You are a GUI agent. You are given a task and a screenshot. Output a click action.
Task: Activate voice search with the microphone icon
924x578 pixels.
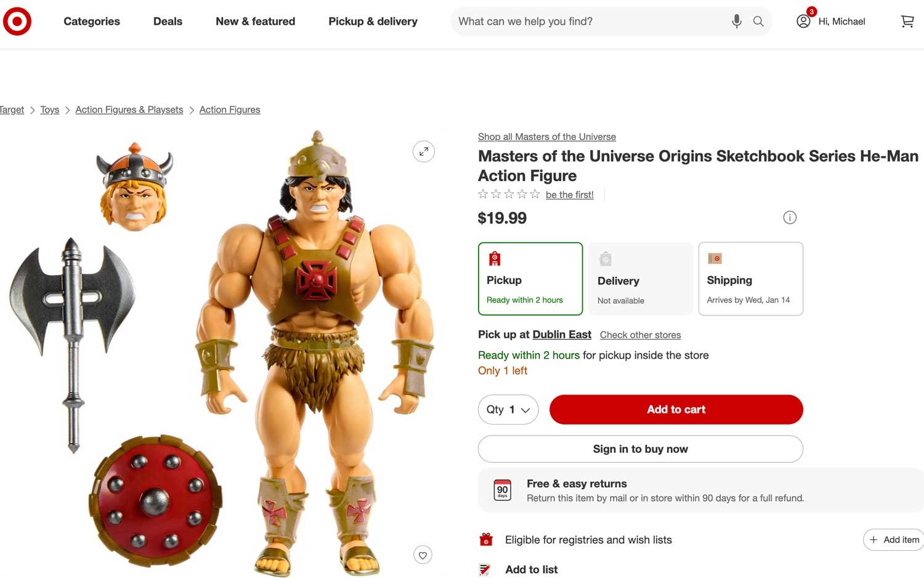[737, 21]
